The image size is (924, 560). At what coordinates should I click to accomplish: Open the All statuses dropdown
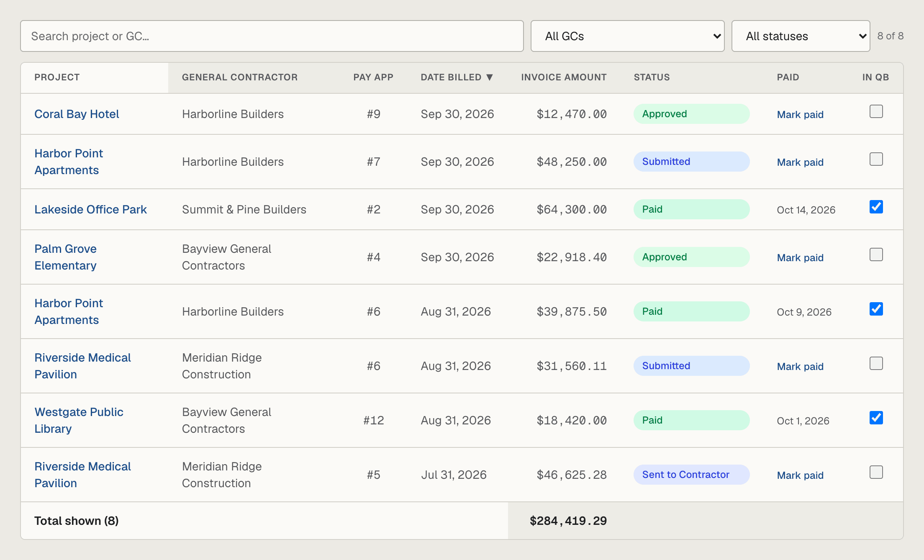pyautogui.click(x=801, y=36)
